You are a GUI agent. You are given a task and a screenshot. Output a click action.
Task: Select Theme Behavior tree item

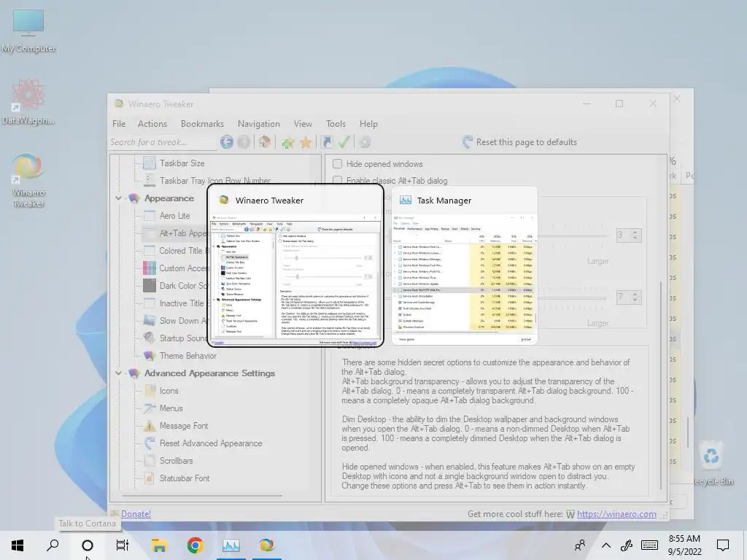pos(188,356)
